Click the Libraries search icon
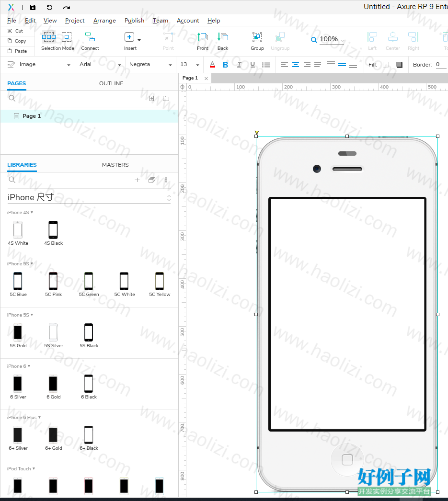This screenshot has height=501, width=448. pyautogui.click(x=12, y=180)
